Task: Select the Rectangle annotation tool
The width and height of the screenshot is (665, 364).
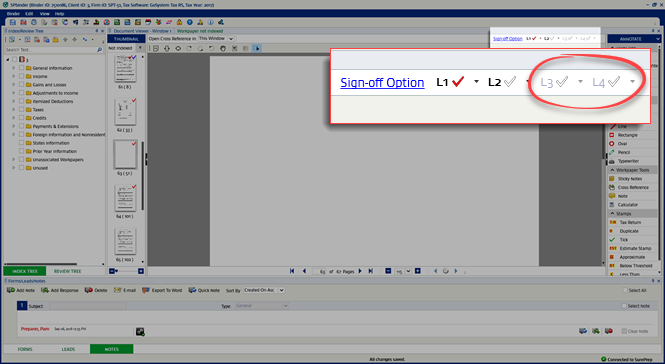Action: 627,135
